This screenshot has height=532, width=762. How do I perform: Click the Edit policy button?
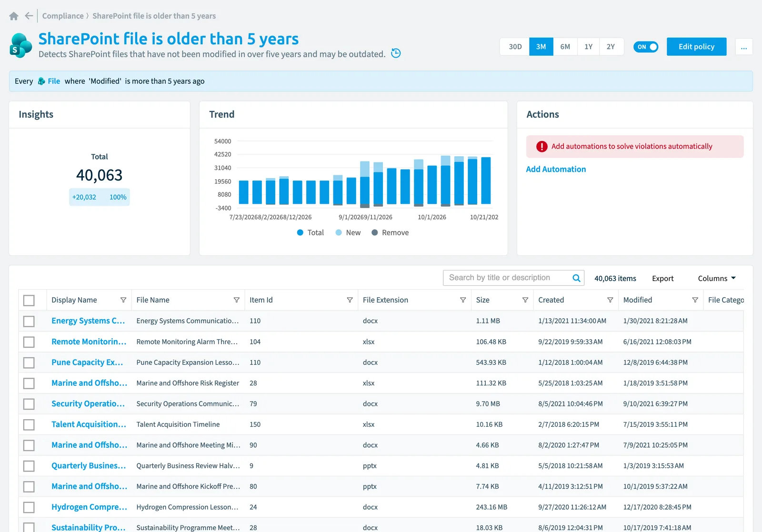pyautogui.click(x=696, y=47)
